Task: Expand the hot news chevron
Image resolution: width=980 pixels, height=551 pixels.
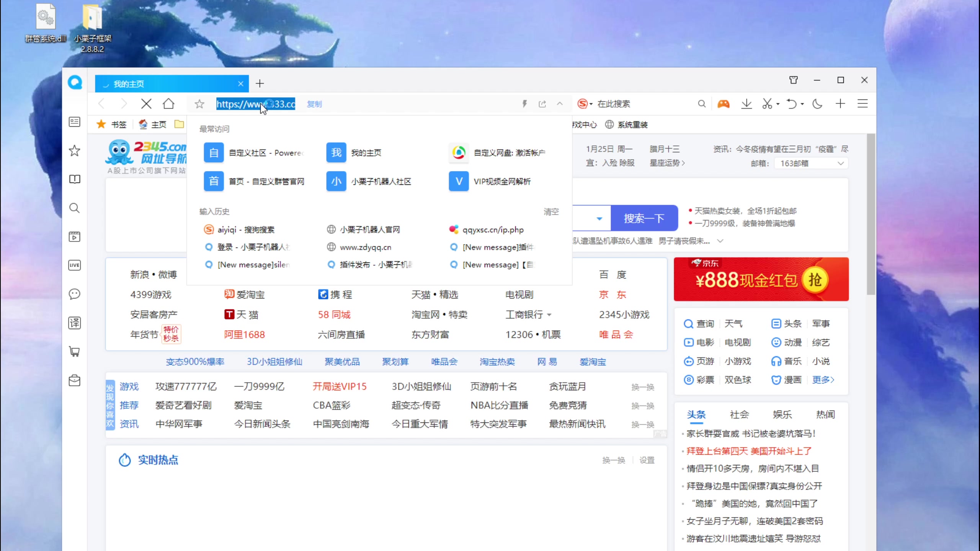Action: 720,241
